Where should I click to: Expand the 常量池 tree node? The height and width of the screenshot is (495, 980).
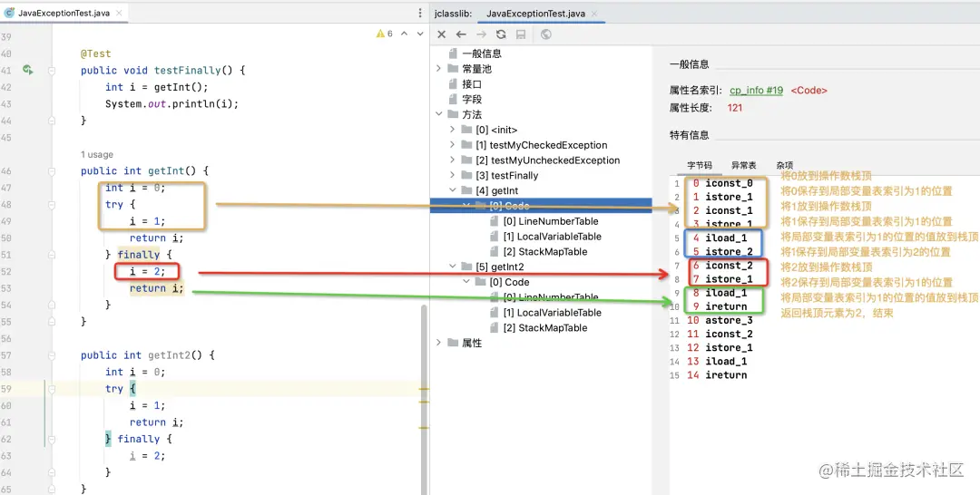(439, 69)
